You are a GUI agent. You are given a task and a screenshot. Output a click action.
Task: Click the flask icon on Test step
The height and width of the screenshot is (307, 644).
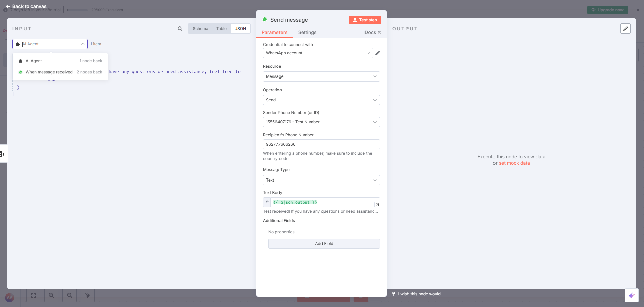tap(355, 20)
